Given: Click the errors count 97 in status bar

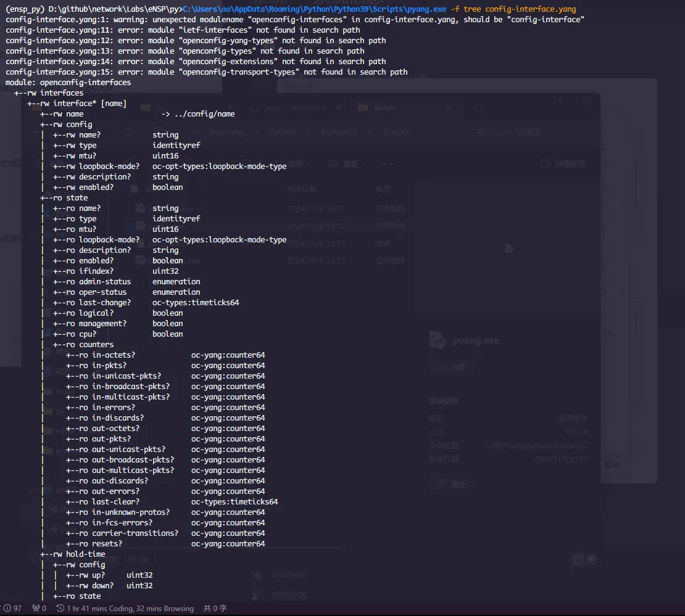Looking at the screenshot, I should coord(12,608).
